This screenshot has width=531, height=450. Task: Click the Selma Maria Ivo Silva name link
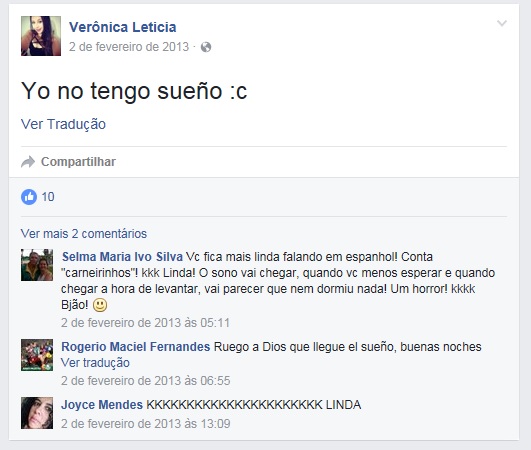[122, 257]
